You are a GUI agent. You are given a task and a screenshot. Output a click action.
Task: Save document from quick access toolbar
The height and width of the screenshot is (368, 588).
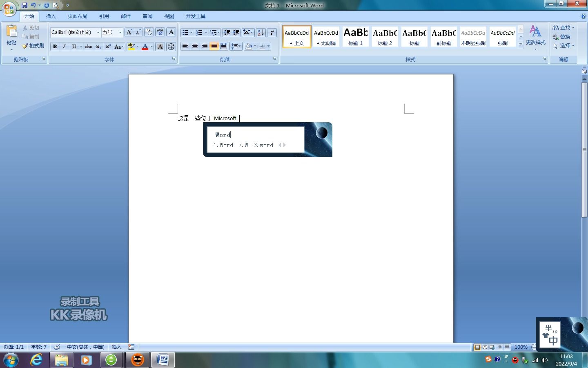pyautogui.click(x=24, y=5)
